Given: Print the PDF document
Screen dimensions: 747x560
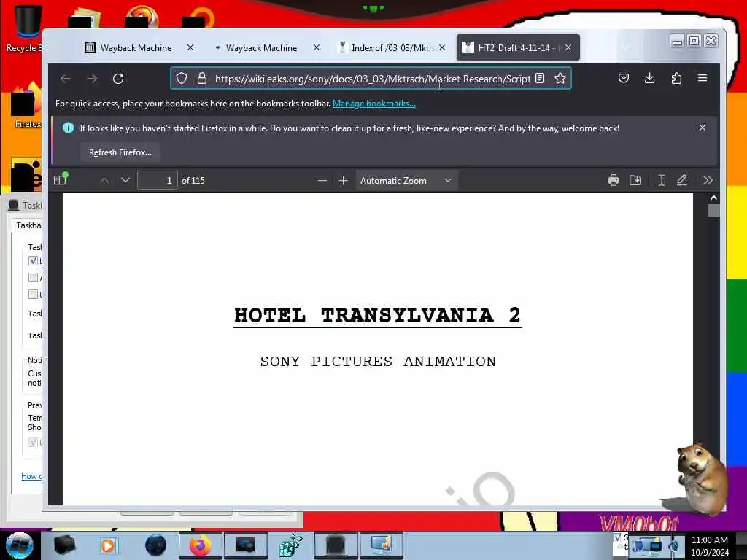Looking at the screenshot, I should click(614, 180).
